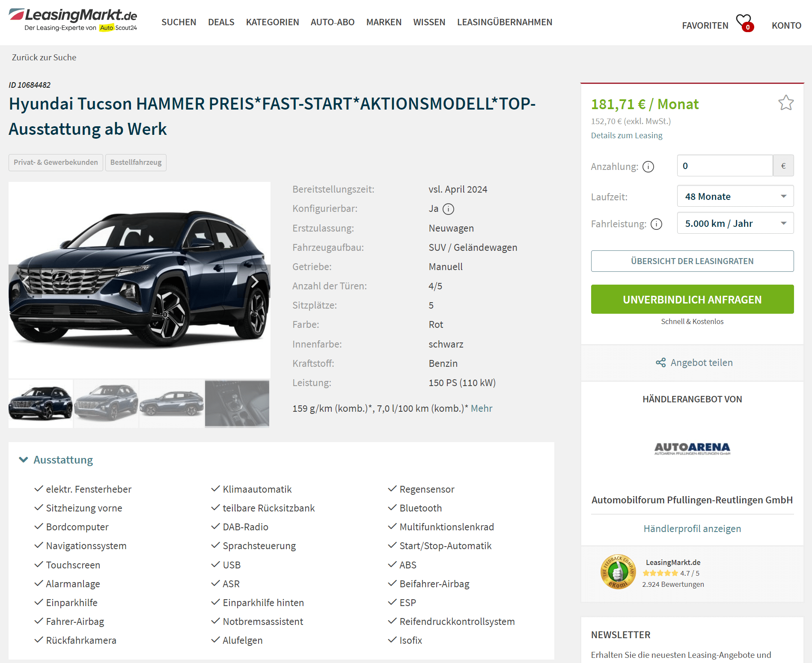Click the Fahrleistung info icon

point(656,224)
